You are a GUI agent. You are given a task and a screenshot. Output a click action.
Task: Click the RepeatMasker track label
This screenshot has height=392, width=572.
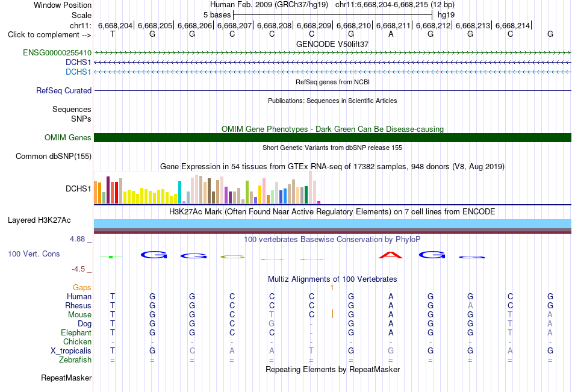66,378
